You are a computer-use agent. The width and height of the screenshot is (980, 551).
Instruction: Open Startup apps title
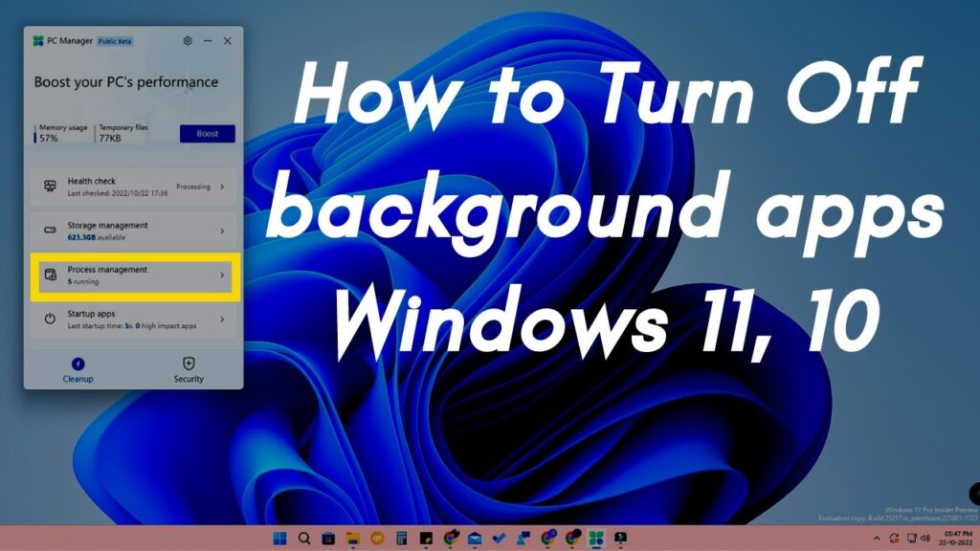pos(91,314)
